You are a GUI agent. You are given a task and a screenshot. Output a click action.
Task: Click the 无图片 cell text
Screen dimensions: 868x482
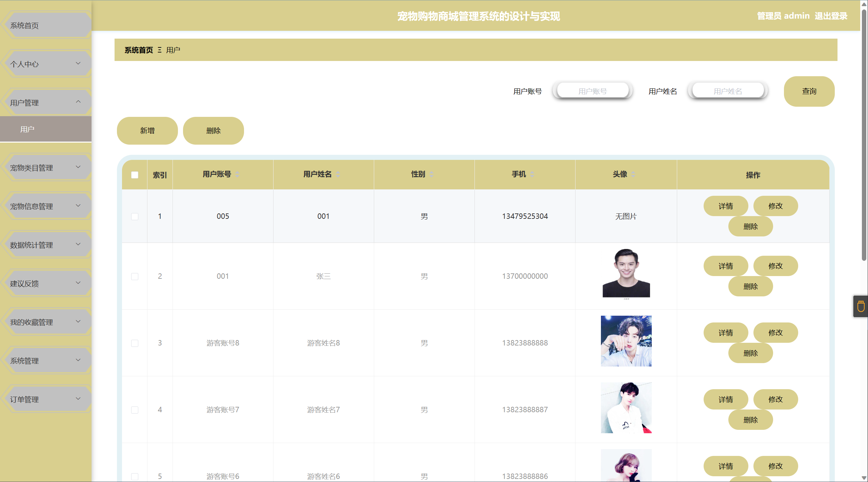pos(626,216)
